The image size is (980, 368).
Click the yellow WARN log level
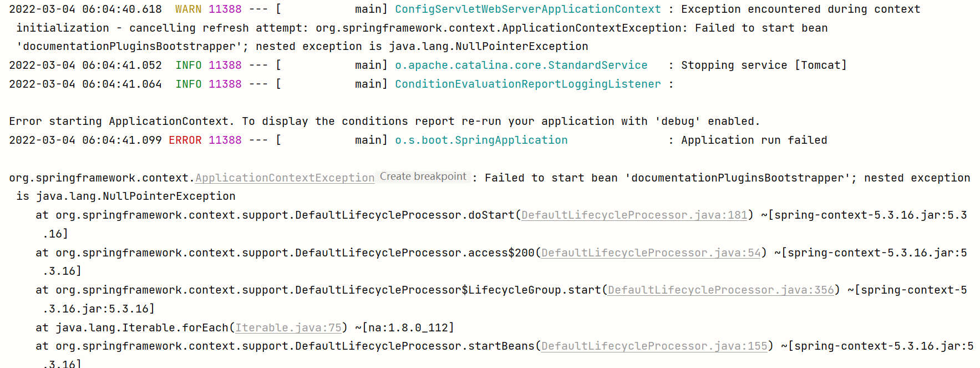click(x=188, y=9)
